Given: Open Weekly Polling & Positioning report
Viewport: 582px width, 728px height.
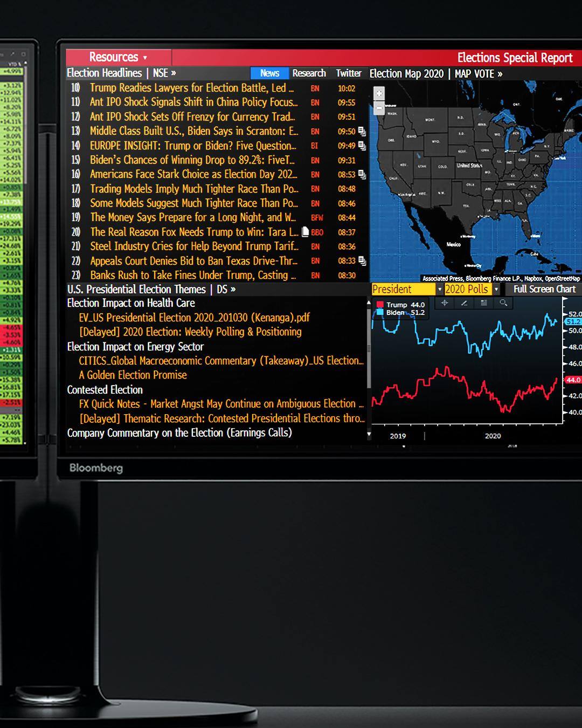Looking at the screenshot, I should tap(190, 332).
